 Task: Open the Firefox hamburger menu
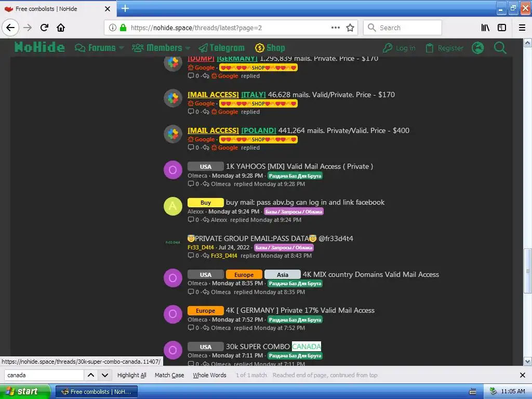pyautogui.click(x=522, y=28)
